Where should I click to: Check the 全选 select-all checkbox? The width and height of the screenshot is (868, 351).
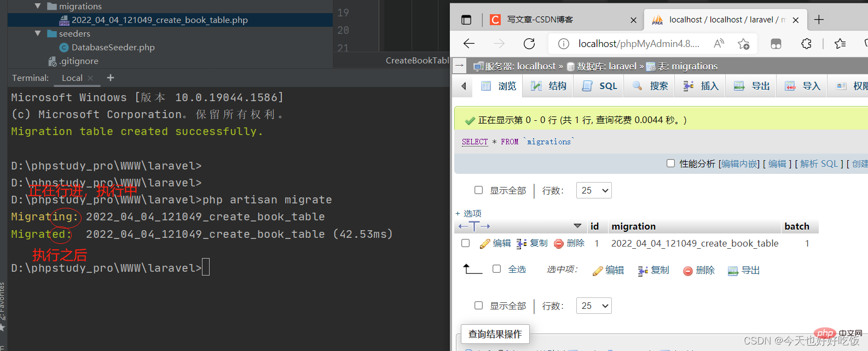pos(496,268)
